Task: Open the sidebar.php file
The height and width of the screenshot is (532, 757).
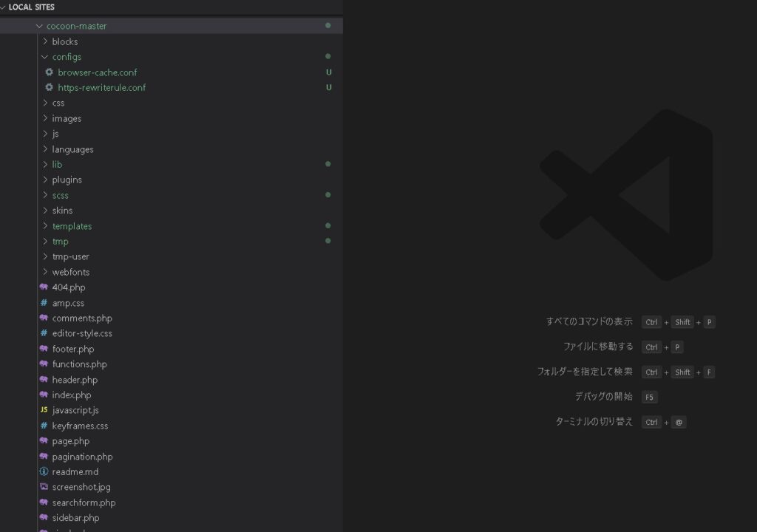Action: pyautogui.click(x=75, y=518)
